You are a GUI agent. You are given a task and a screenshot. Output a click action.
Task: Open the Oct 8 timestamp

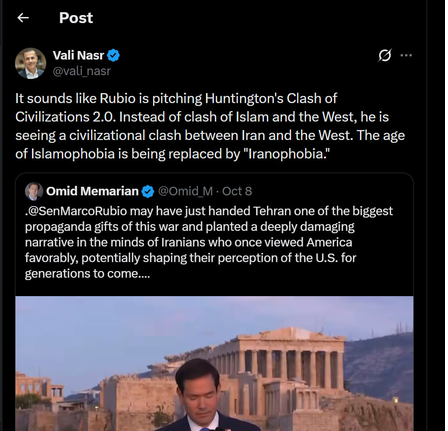pos(237,191)
